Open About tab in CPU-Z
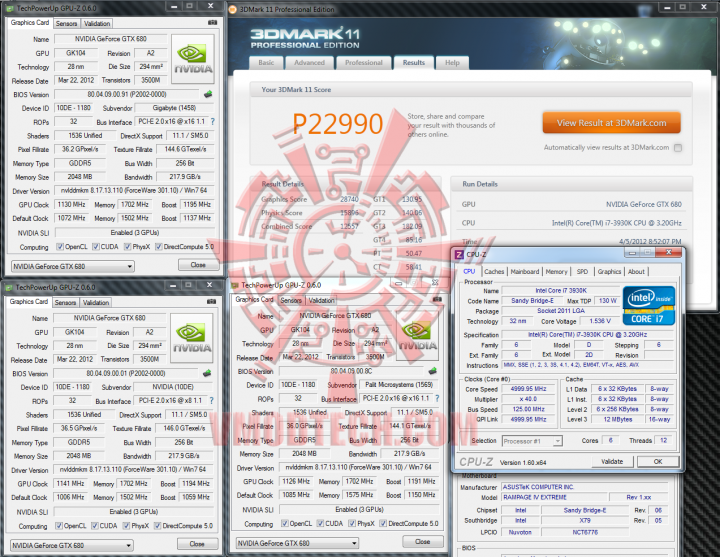 click(636, 272)
